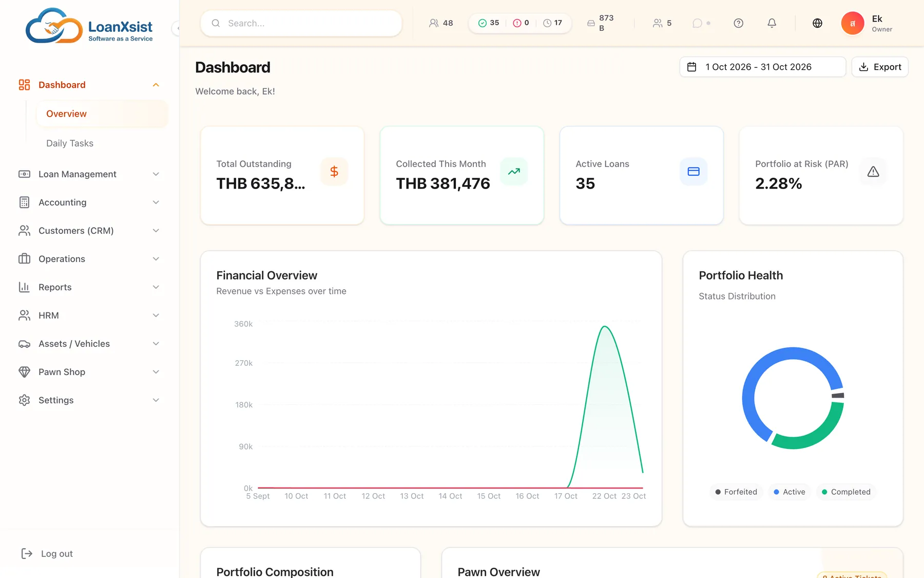This screenshot has width=924, height=578.
Task: Expand the Pawn Shop chevron
Action: tap(156, 372)
